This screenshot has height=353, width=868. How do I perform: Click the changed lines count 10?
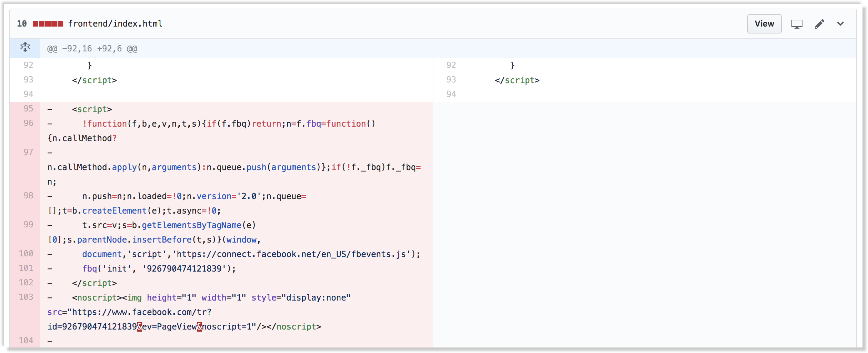coord(22,23)
